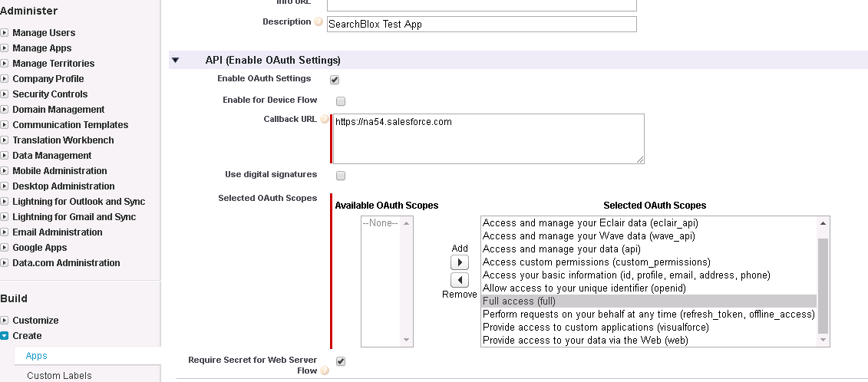Expand Company Profile arrow
868x382 pixels.
[5, 78]
